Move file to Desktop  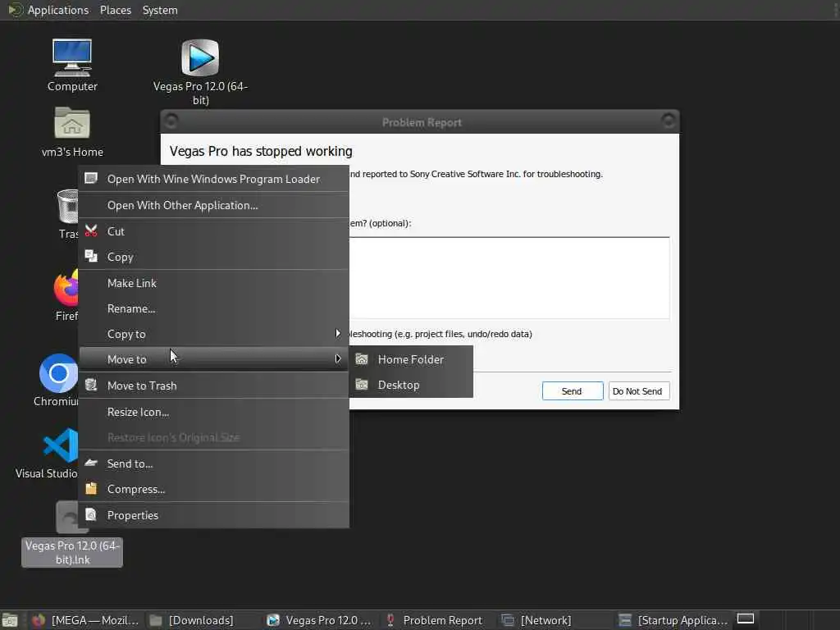click(411, 385)
